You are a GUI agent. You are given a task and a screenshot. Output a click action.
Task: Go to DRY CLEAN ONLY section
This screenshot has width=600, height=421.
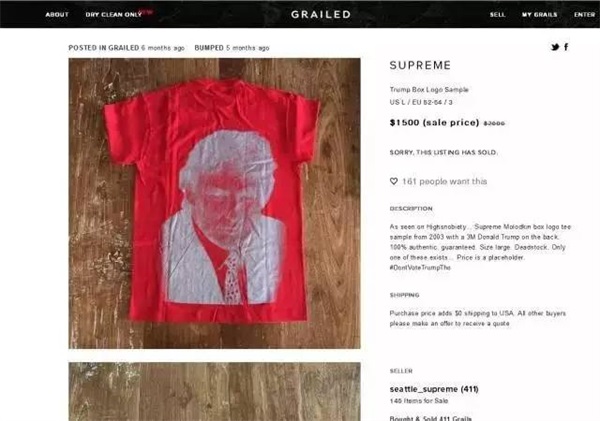pos(114,15)
